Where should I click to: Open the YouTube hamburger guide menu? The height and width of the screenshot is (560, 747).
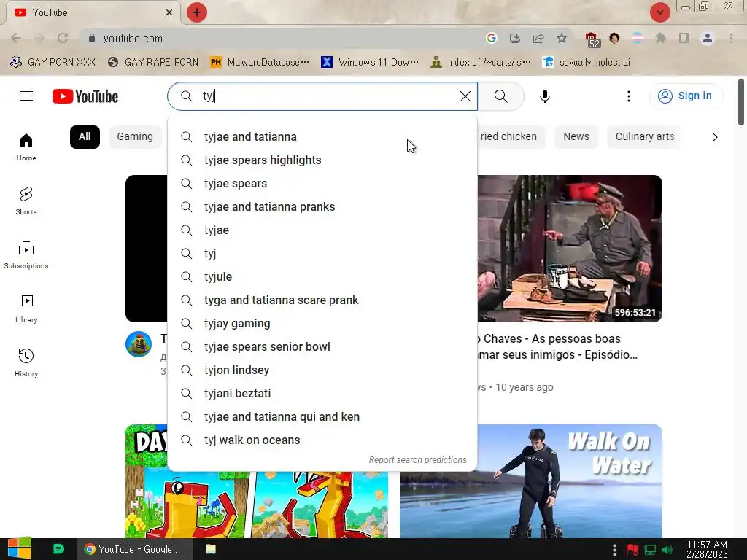click(x=26, y=96)
